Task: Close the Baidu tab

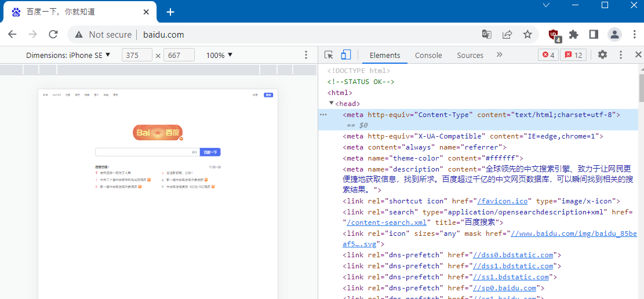Action: 146,12
